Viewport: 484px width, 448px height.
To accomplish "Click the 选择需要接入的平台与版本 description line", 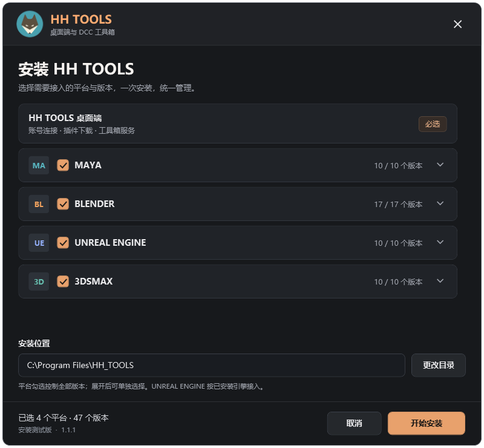I will pyautogui.click(x=107, y=88).
